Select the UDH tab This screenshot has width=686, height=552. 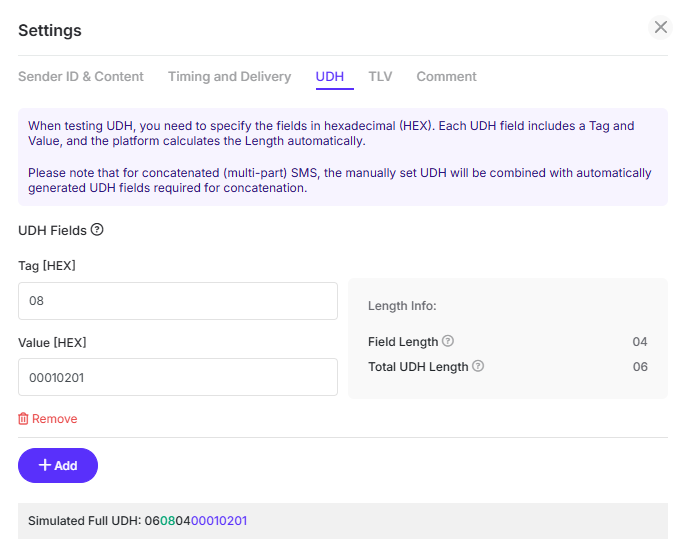(x=330, y=77)
